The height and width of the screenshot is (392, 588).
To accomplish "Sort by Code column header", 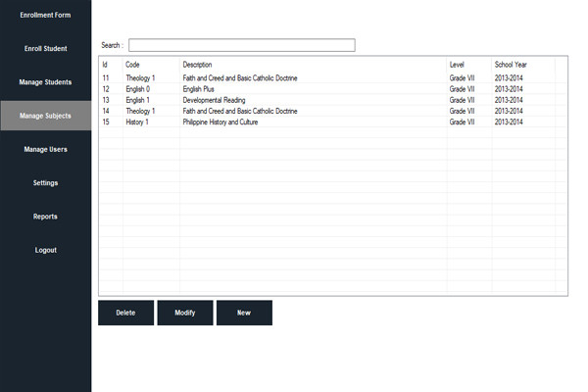I will tap(151, 65).
